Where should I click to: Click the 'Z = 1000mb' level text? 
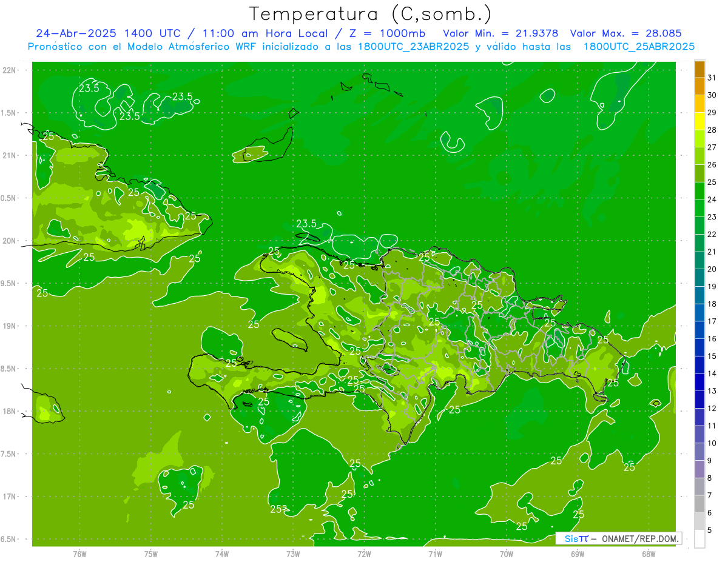pyautogui.click(x=388, y=33)
